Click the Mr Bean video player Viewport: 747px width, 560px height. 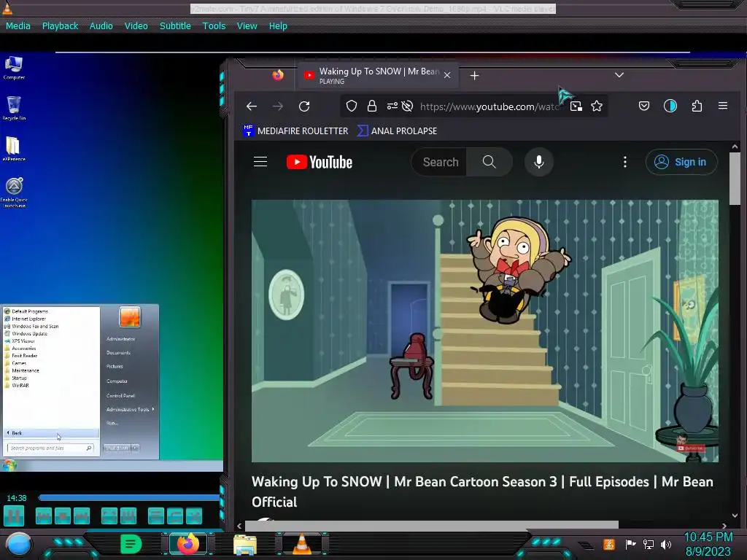coord(485,331)
